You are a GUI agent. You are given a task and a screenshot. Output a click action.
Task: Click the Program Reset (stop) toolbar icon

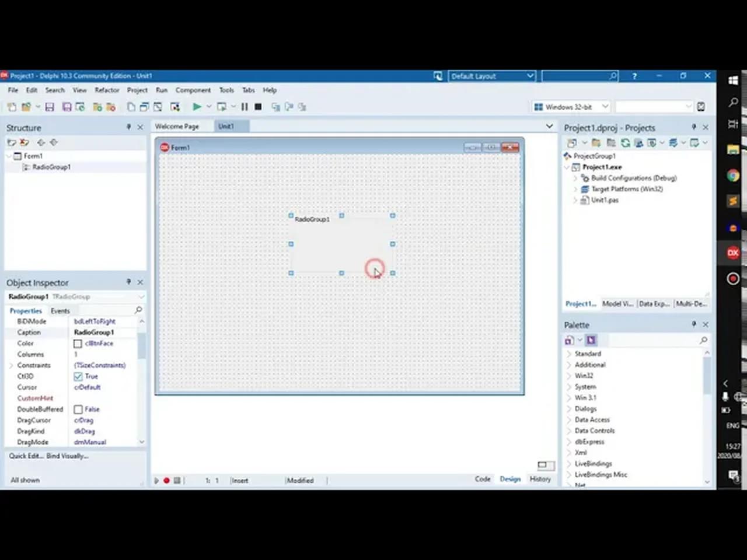(258, 107)
